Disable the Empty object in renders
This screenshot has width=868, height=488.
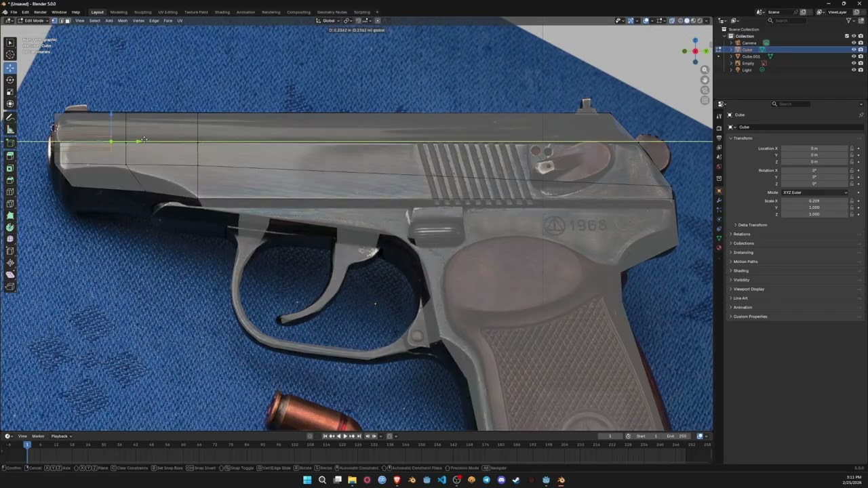(x=861, y=63)
